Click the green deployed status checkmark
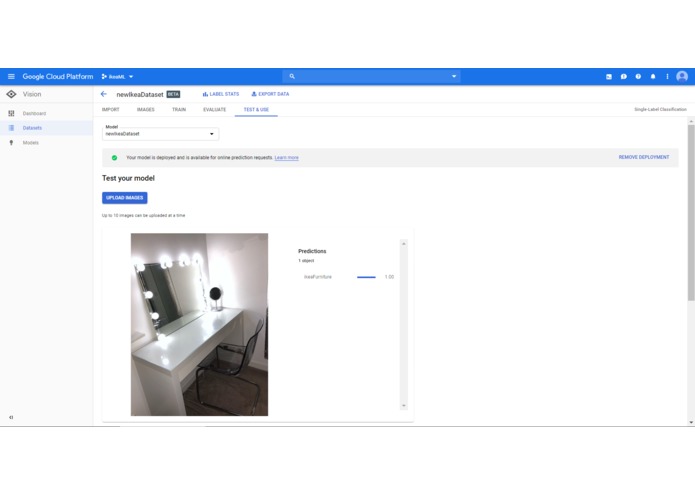Image resolution: width=695 pixels, height=494 pixels. click(114, 158)
